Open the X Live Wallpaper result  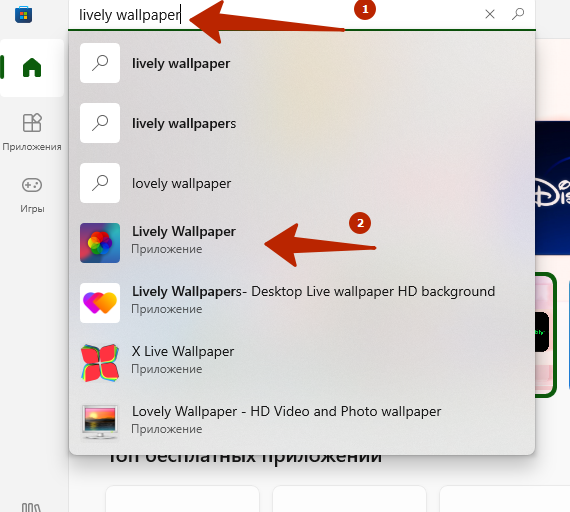(302, 363)
